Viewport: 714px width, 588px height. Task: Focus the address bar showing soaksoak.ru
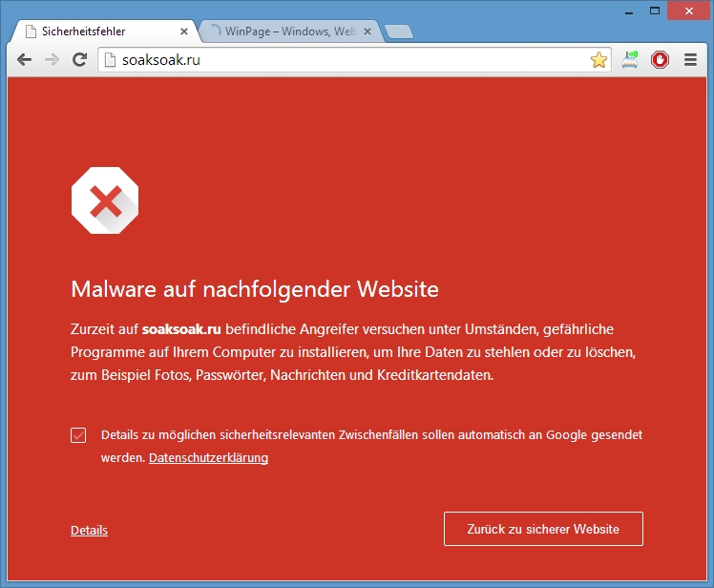pos(348,60)
